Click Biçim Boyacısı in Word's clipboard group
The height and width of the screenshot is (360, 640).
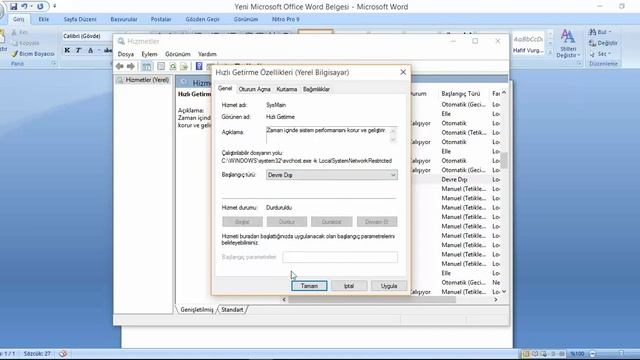[x=33, y=53]
